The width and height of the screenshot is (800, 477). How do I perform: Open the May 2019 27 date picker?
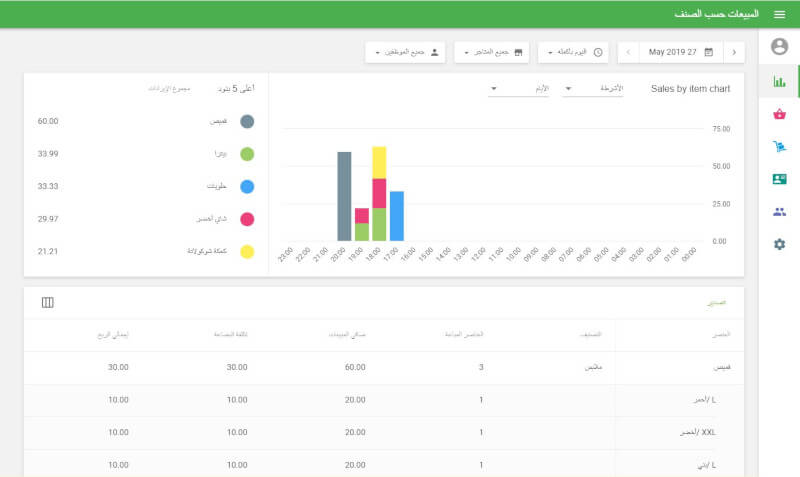coord(680,52)
